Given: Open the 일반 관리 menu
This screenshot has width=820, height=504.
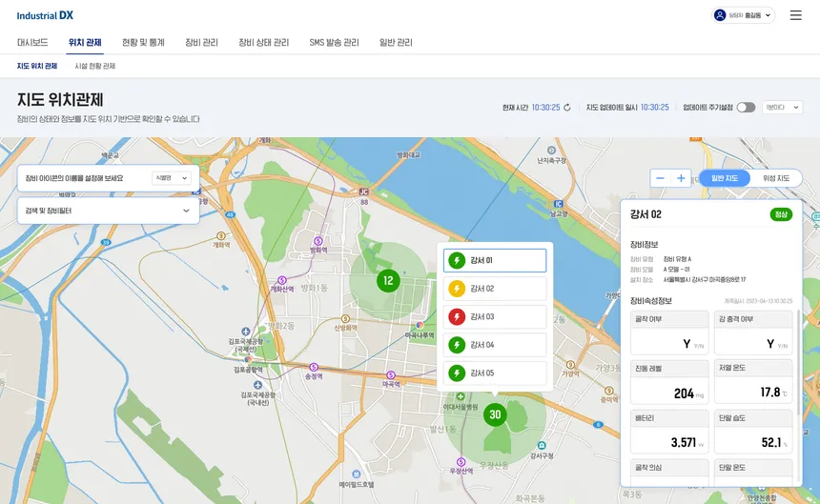Looking at the screenshot, I should tap(396, 42).
